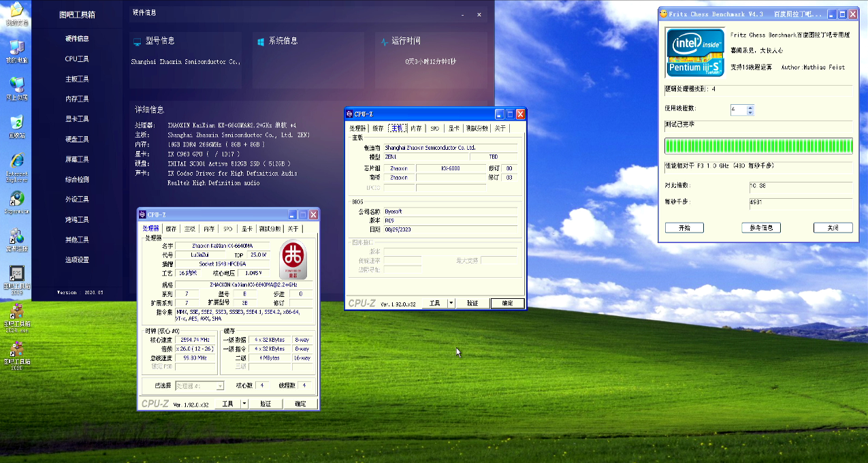Select 烤鸡工具 in toolbox sidebar
Viewport: 868px width, 463px height.
coord(77,220)
